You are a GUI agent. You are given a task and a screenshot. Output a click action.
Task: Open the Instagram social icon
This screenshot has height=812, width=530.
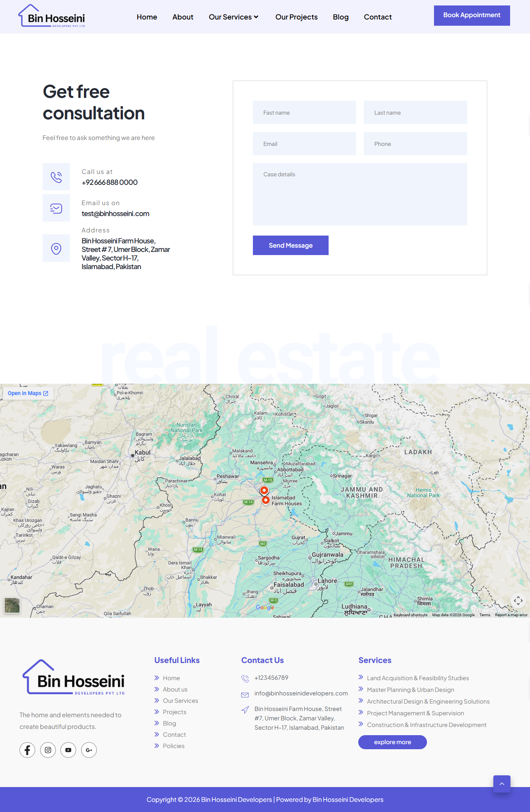pyautogui.click(x=48, y=750)
